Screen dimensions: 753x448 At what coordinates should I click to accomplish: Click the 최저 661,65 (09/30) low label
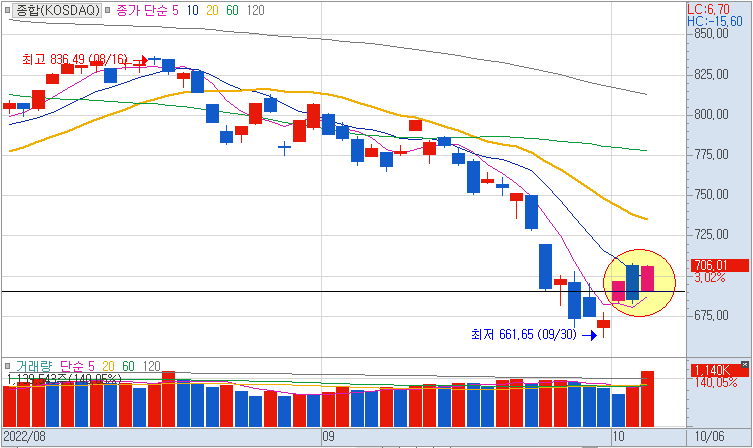coord(524,335)
